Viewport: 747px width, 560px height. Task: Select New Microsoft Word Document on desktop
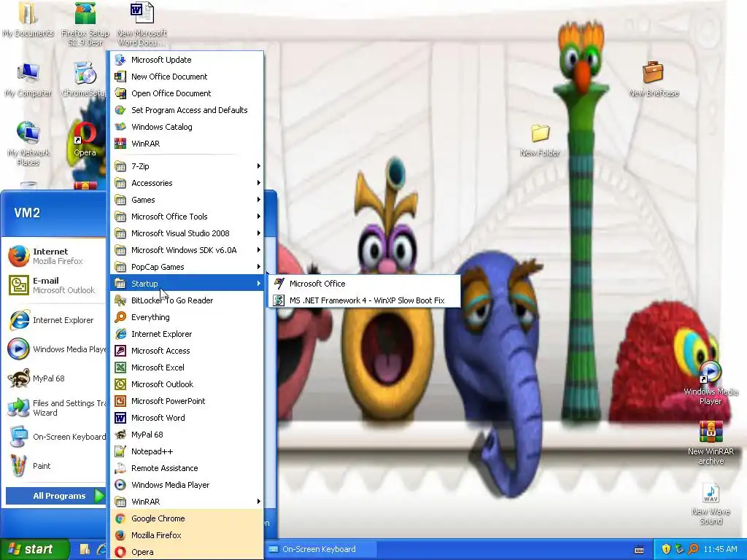coord(142,24)
